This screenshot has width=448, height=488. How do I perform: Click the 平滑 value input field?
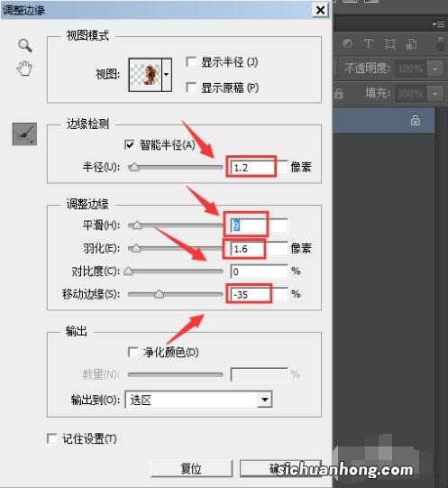(260, 226)
